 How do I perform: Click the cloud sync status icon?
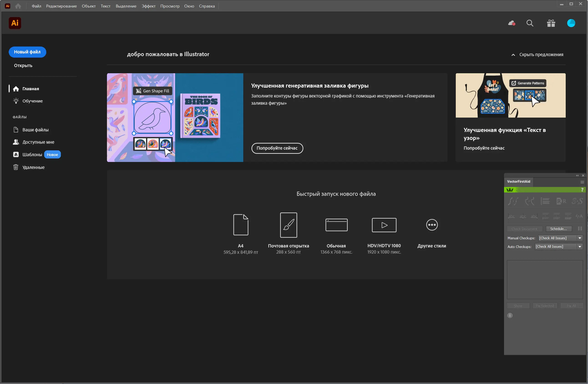511,23
